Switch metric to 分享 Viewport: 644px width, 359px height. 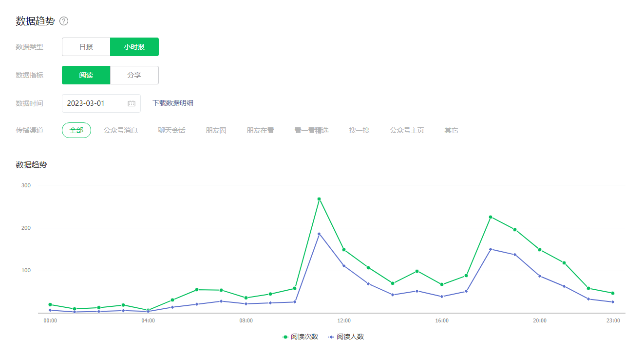click(x=134, y=75)
